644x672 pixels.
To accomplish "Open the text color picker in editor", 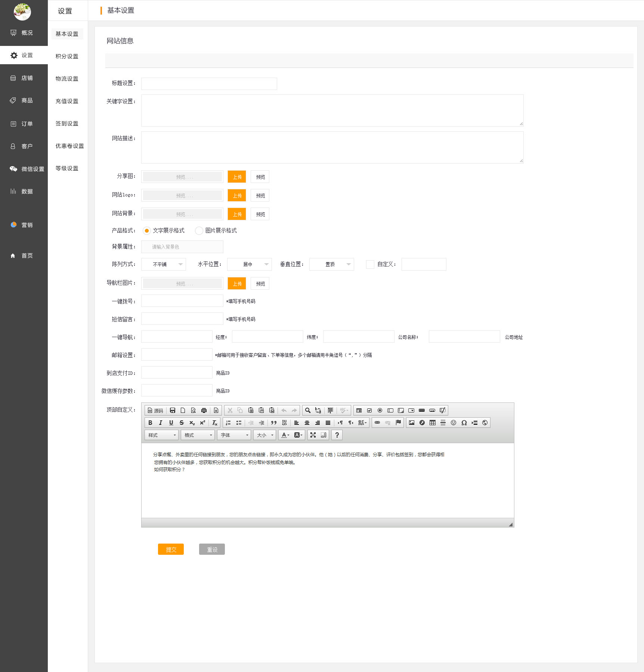I will pyautogui.click(x=285, y=435).
